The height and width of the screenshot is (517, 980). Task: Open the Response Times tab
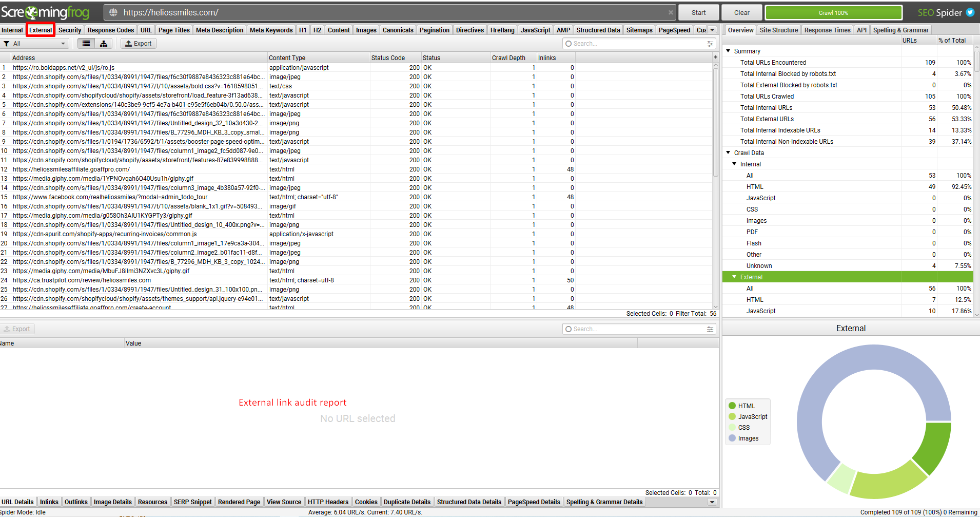click(827, 30)
